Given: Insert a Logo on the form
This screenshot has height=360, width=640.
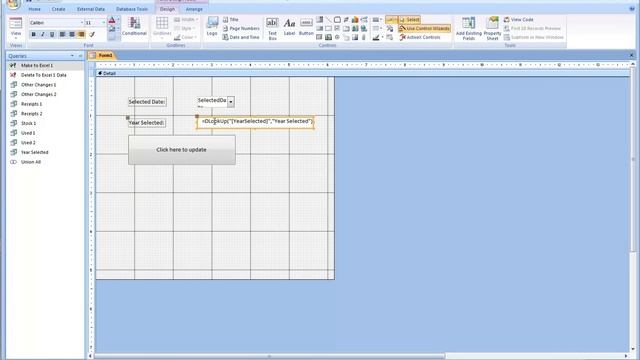Looking at the screenshot, I should click(x=212, y=27).
